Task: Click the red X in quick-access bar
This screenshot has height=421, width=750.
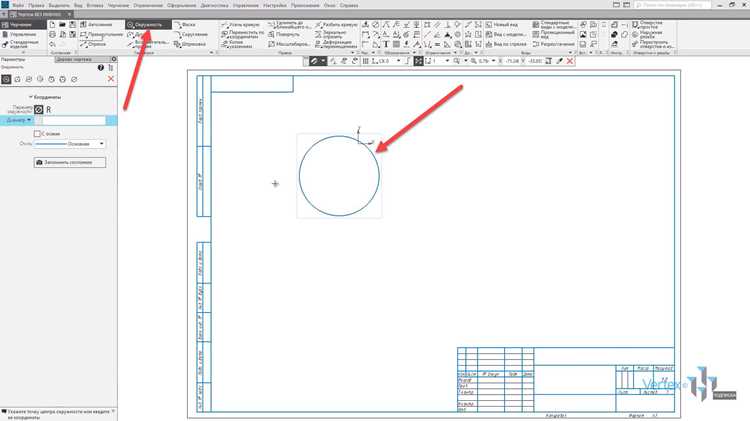Action: (x=570, y=61)
